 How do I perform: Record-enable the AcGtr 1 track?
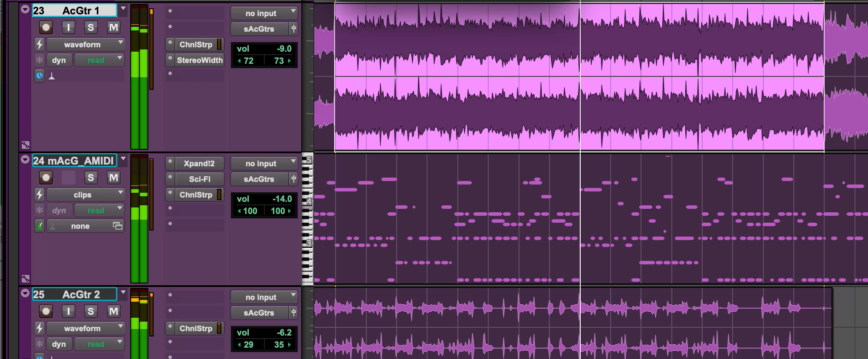46,28
